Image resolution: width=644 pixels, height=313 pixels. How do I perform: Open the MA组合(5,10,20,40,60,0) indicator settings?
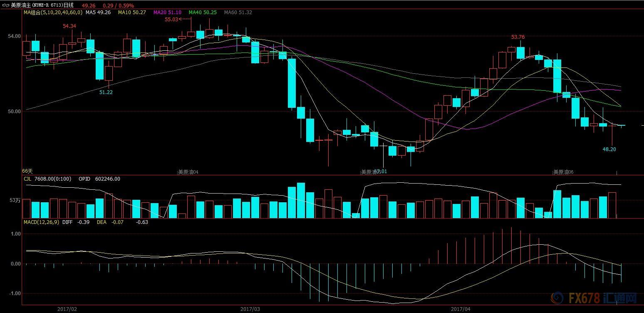click(52, 12)
